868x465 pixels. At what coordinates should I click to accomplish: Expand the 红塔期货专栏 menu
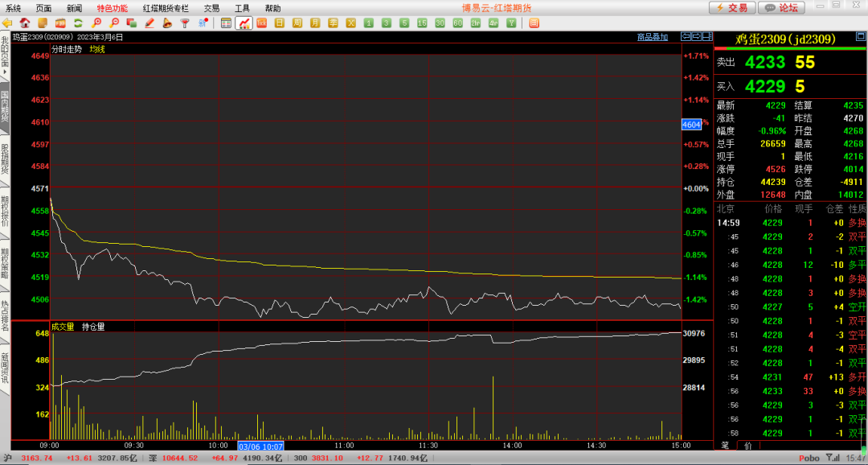click(x=166, y=8)
